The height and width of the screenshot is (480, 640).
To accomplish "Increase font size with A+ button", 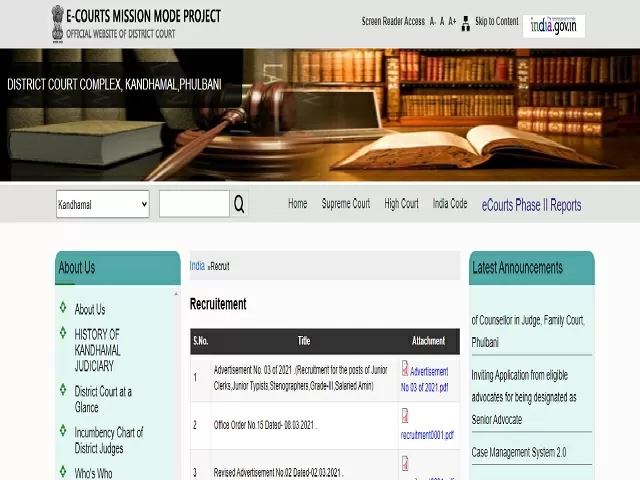I will click(452, 21).
